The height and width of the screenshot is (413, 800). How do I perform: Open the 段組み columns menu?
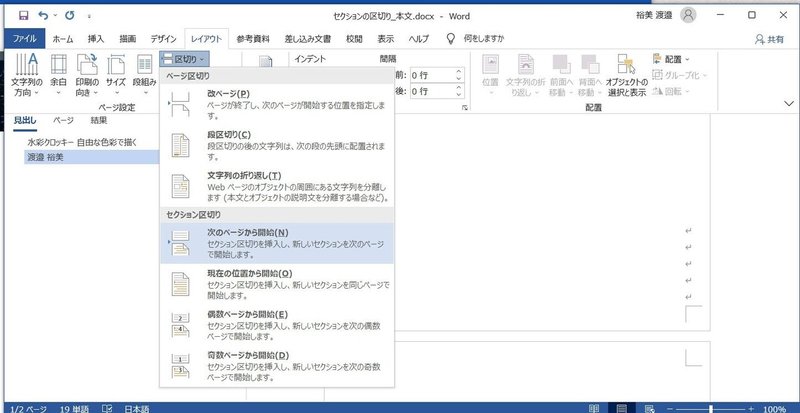[144, 75]
